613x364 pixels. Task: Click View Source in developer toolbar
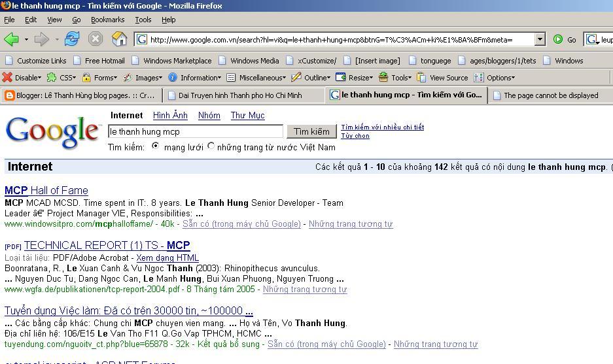(x=442, y=78)
